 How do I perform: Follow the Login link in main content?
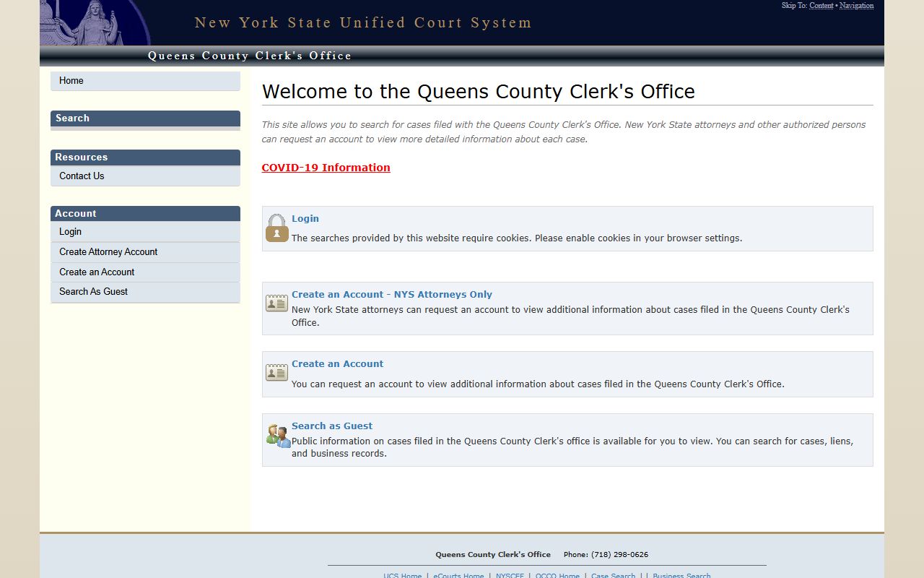(x=305, y=219)
